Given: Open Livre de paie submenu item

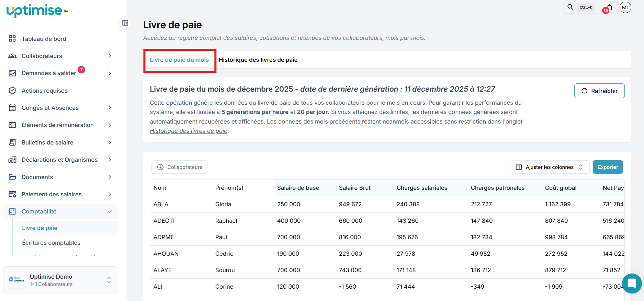Looking at the screenshot, I should [x=68, y=228].
